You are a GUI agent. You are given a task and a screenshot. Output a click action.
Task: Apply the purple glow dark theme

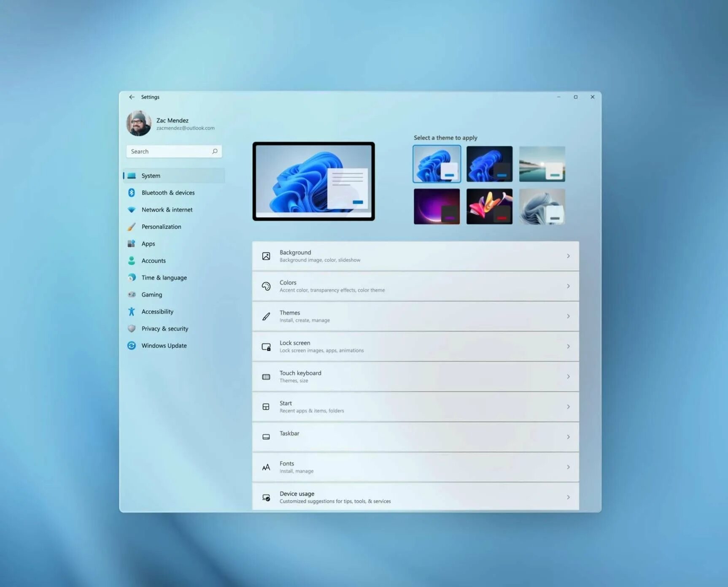[437, 206]
